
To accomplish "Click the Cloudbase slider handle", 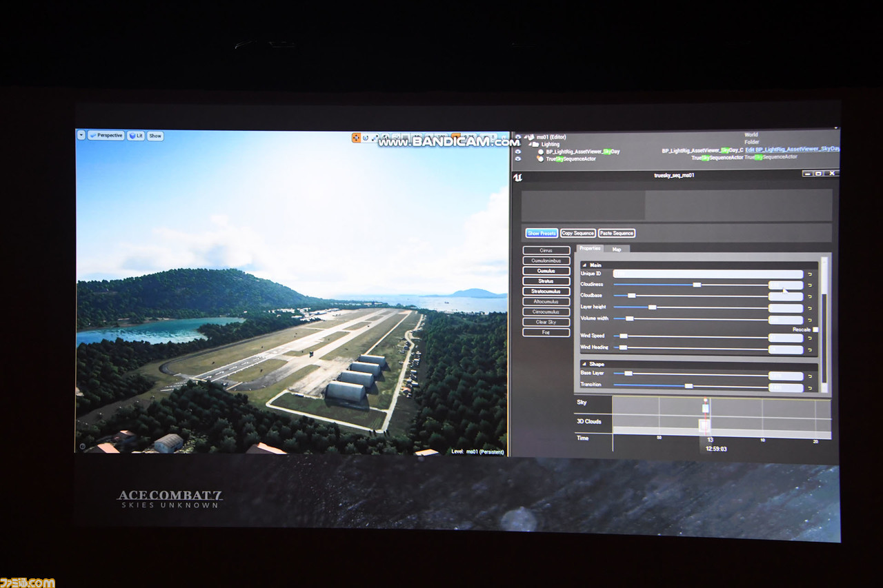I will click(631, 296).
